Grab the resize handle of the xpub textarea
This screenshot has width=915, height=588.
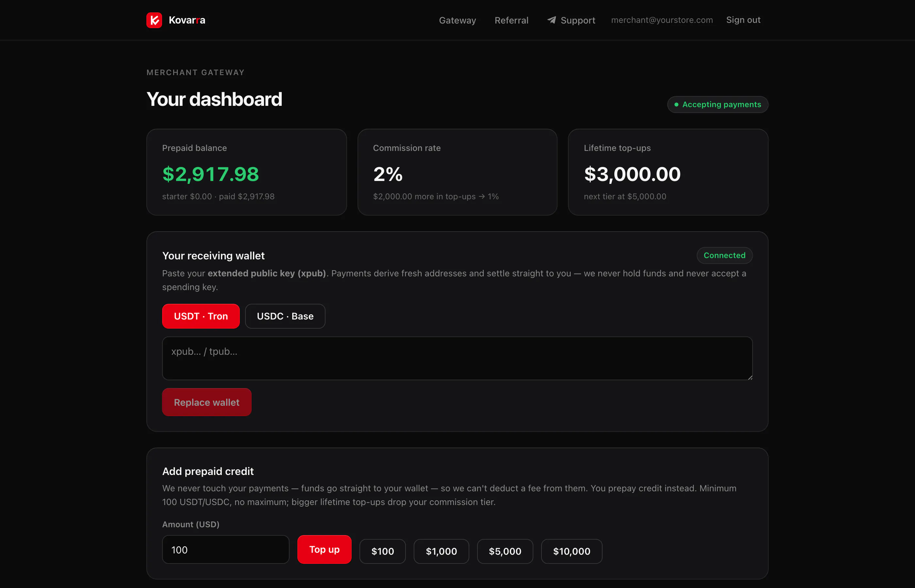coord(750,377)
